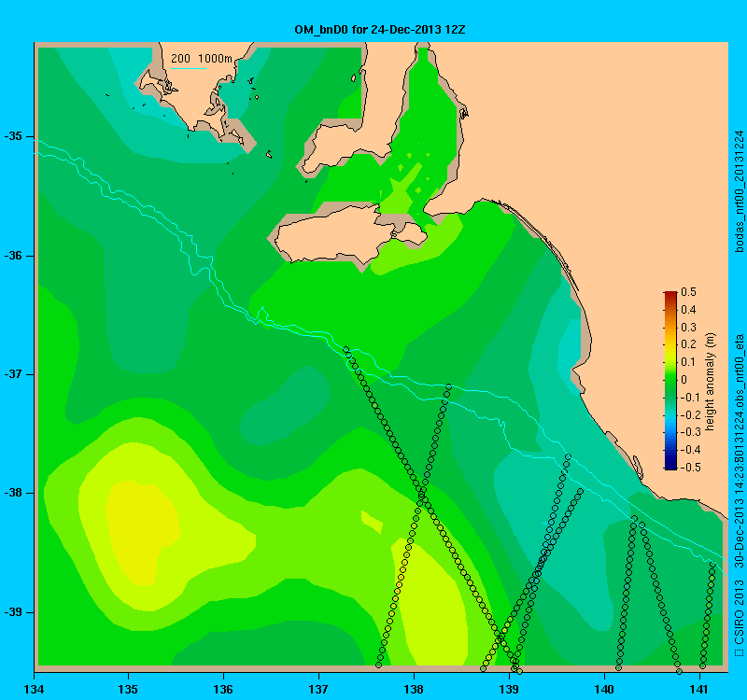Click the plot title "OM_bnD0 for 24-Dec-2013 12Z"

pyautogui.click(x=380, y=30)
